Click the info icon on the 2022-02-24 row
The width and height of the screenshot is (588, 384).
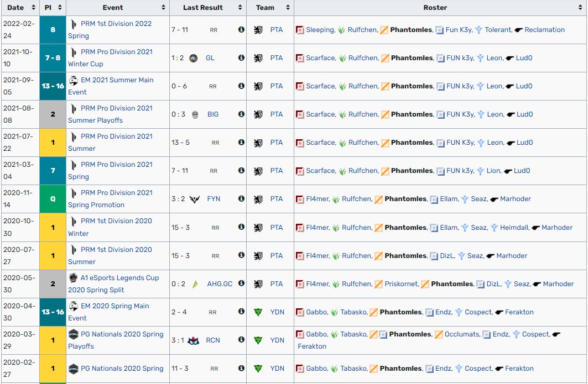tap(240, 30)
